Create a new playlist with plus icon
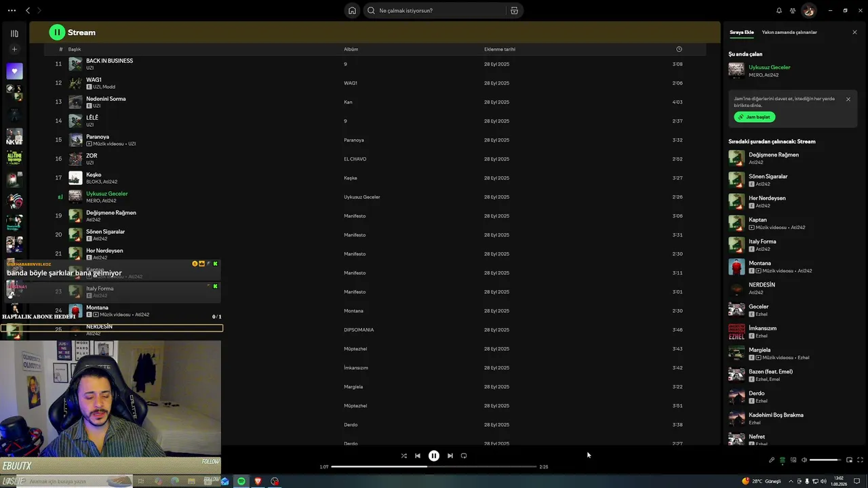This screenshot has height=488, width=868. [x=14, y=49]
